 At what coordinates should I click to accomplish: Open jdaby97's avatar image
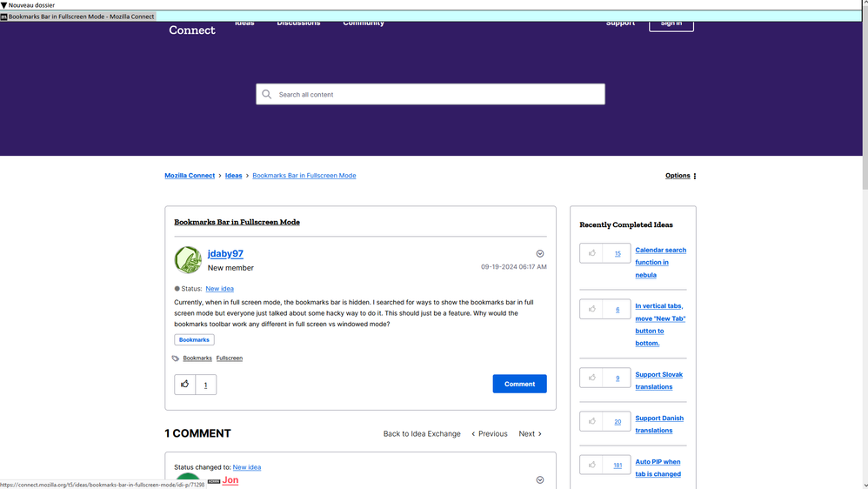coord(188,260)
